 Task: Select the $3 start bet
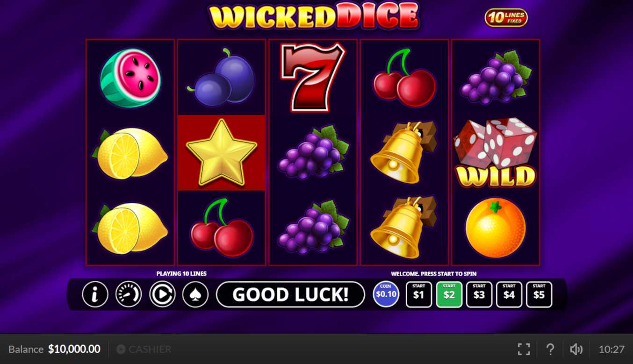click(479, 294)
